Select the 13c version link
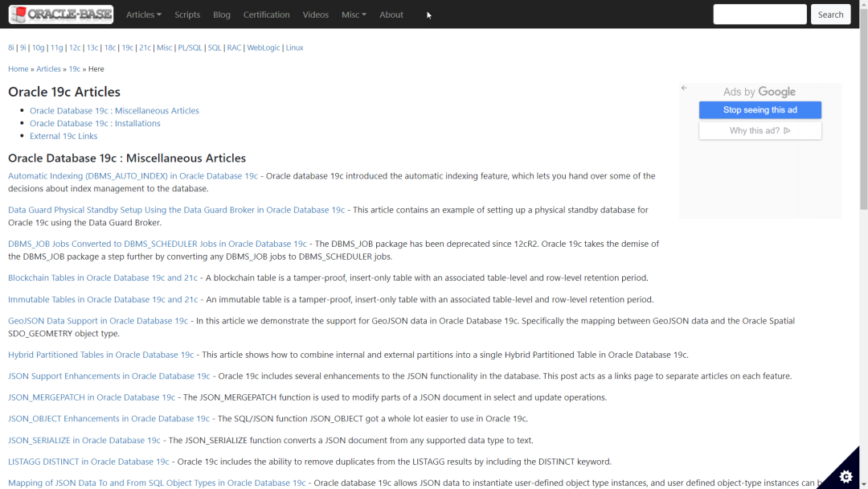This screenshot has width=868, height=489. coord(92,47)
